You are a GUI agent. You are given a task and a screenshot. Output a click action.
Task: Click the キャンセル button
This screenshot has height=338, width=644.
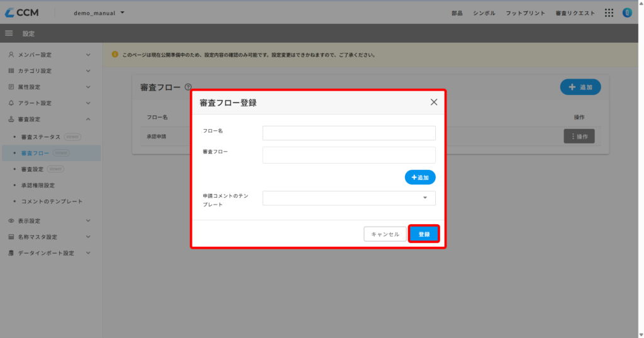385,234
